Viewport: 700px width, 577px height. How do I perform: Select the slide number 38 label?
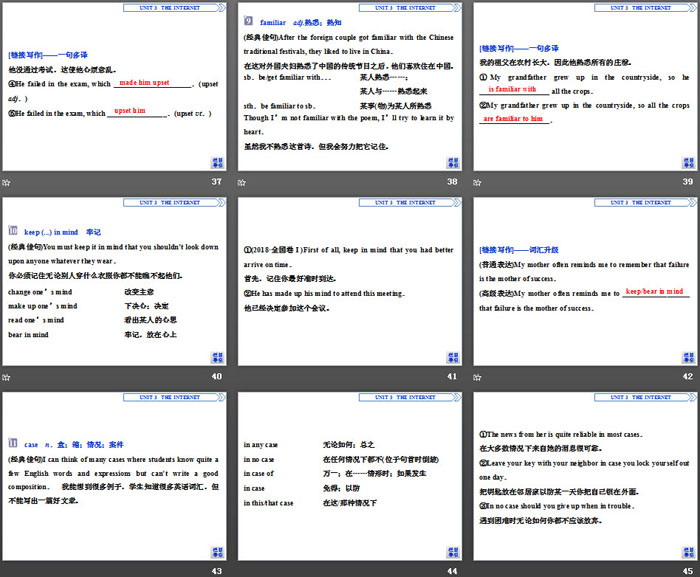pyautogui.click(x=452, y=182)
